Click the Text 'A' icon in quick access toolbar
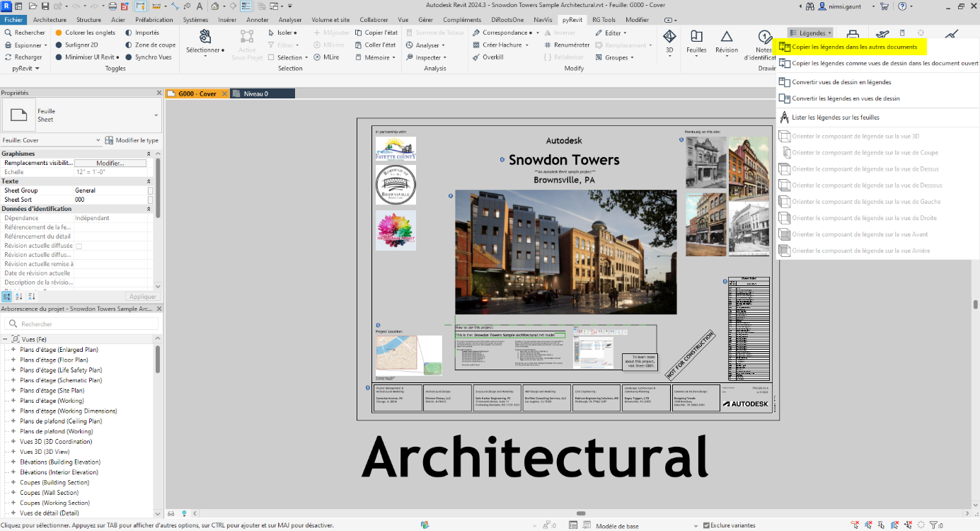Viewport: 980px width, 531px height. (x=199, y=6)
